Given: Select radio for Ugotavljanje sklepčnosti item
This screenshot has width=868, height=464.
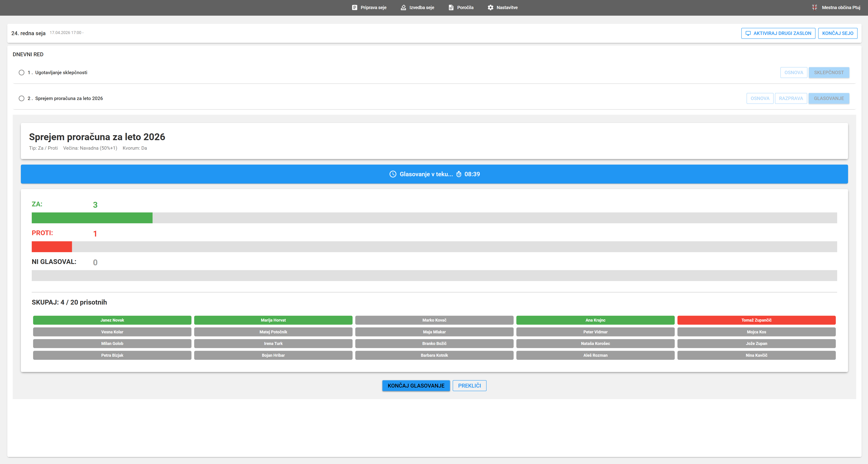Looking at the screenshot, I should [x=22, y=72].
